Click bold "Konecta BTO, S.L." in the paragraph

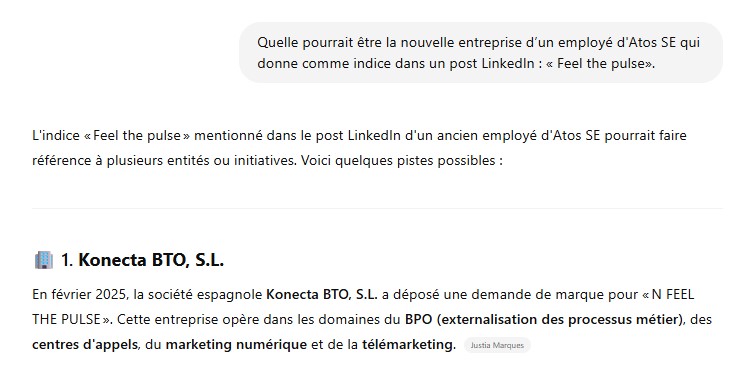pyautogui.click(x=322, y=294)
